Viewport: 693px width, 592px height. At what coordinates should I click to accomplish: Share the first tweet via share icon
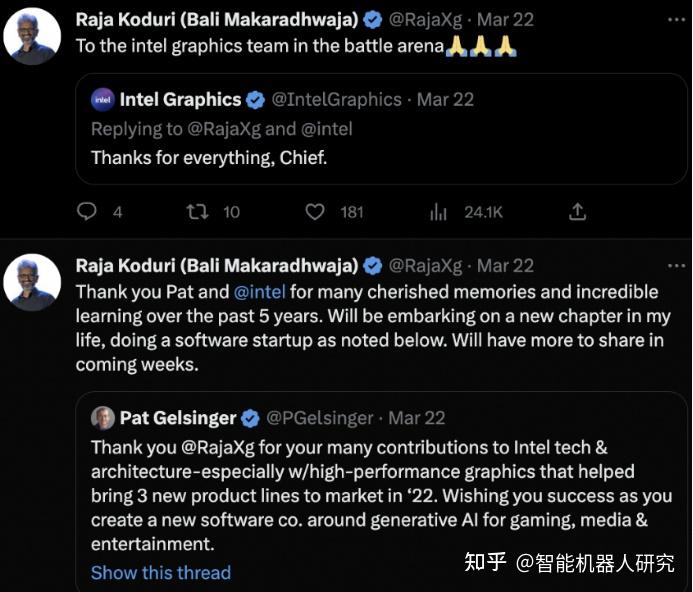[577, 211]
